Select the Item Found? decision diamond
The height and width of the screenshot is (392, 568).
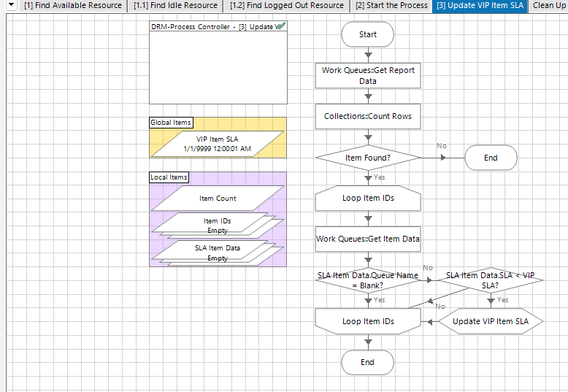(368, 158)
